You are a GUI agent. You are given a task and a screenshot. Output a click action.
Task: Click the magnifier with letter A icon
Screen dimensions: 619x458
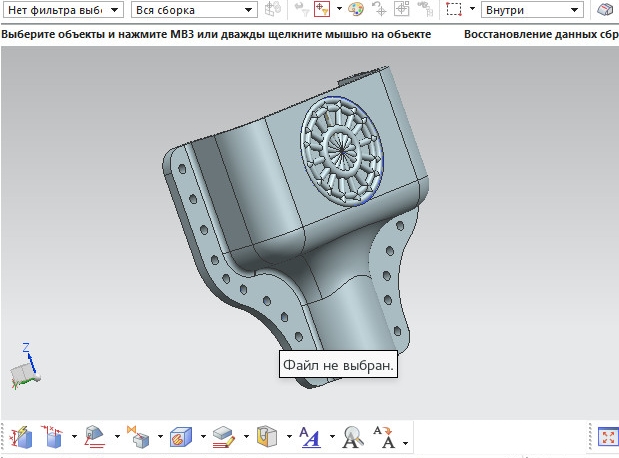pyautogui.click(x=352, y=437)
